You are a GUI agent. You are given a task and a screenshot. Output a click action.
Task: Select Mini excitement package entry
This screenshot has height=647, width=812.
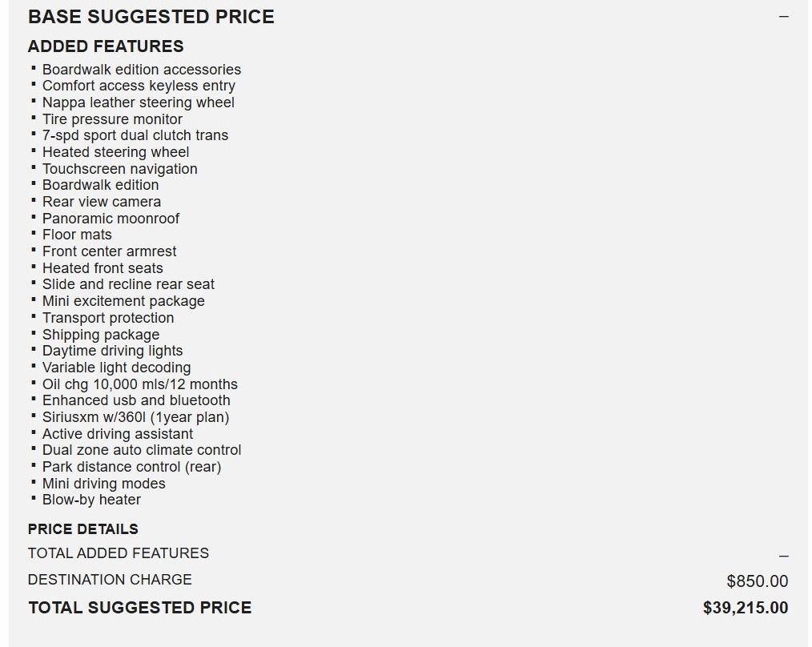click(123, 301)
